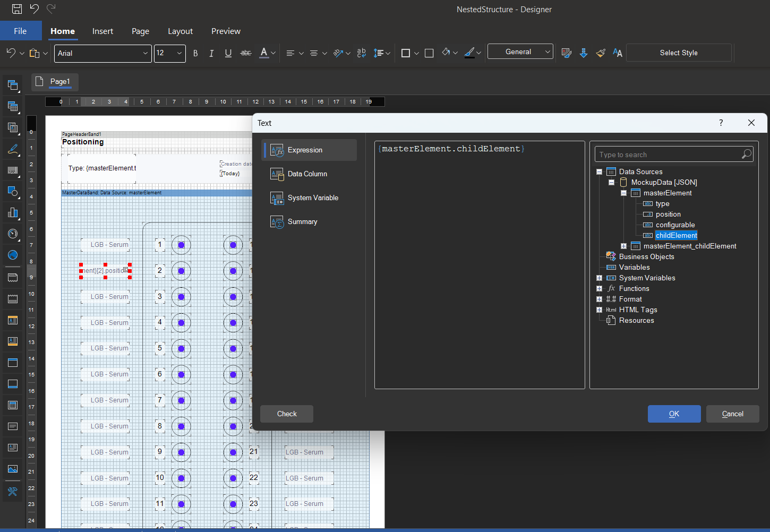Viewport: 770px width, 532px height.
Task: Switch to the Insert ribbon tab
Action: tap(102, 31)
